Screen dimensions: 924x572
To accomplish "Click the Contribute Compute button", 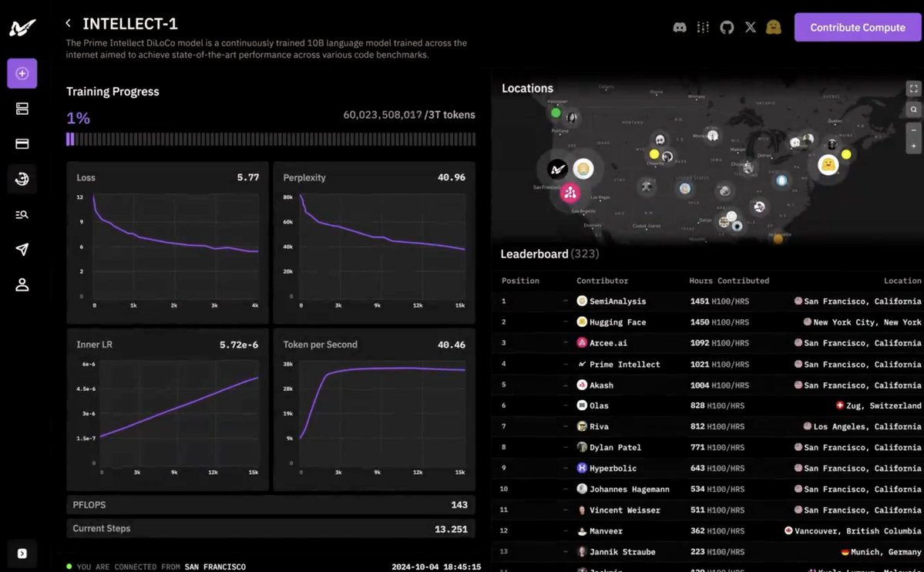I will (x=858, y=27).
